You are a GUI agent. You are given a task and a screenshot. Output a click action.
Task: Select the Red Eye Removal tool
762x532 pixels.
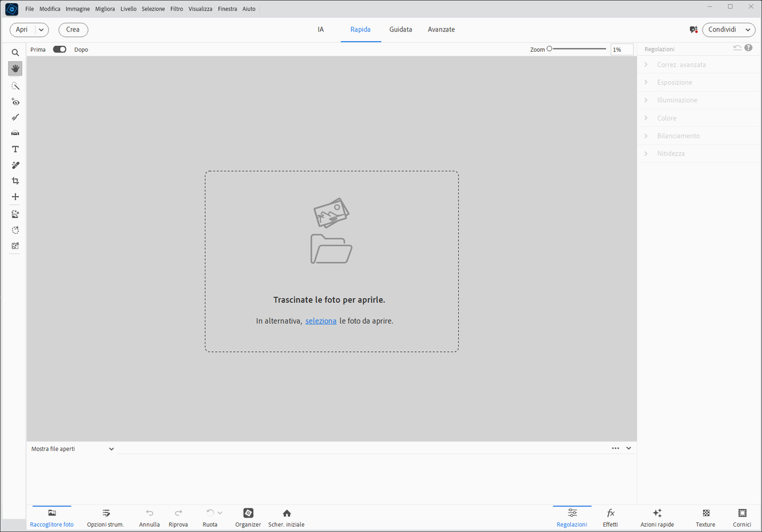[x=15, y=102]
